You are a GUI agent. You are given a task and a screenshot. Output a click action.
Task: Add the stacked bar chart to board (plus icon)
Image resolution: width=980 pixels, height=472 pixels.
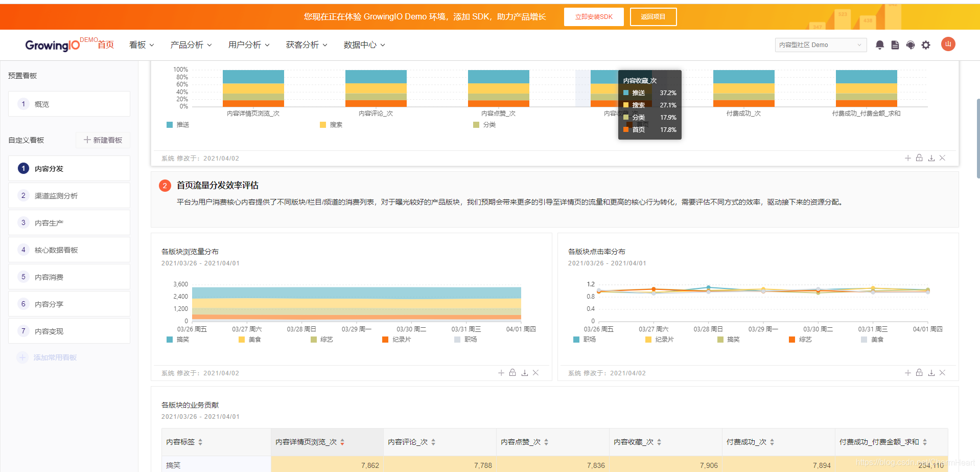pyautogui.click(x=908, y=158)
